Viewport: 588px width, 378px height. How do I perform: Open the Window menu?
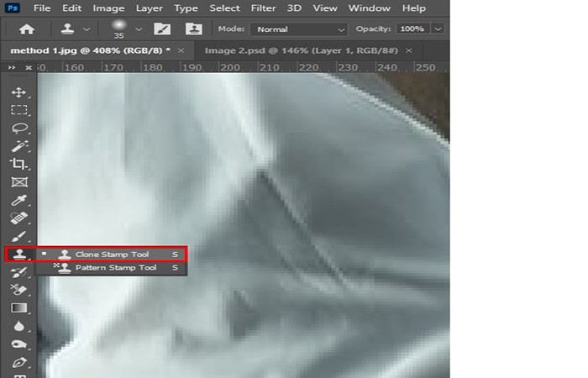tap(370, 8)
